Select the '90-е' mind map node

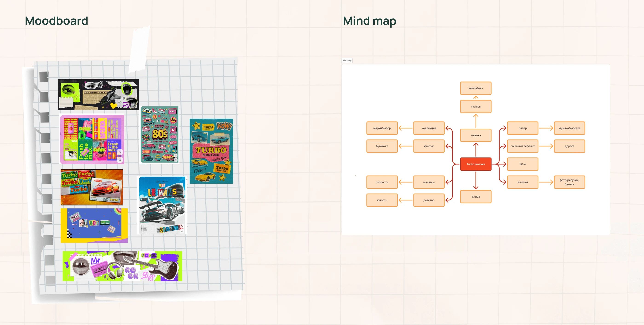click(522, 164)
